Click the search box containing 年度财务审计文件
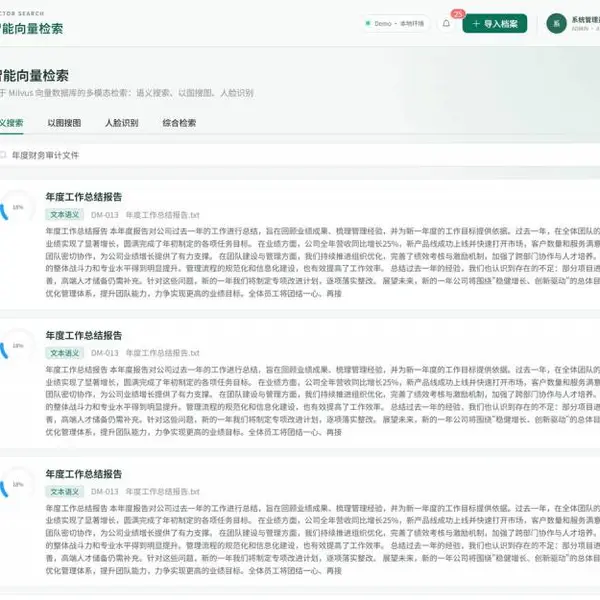The image size is (600, 600). pos(300,155)
